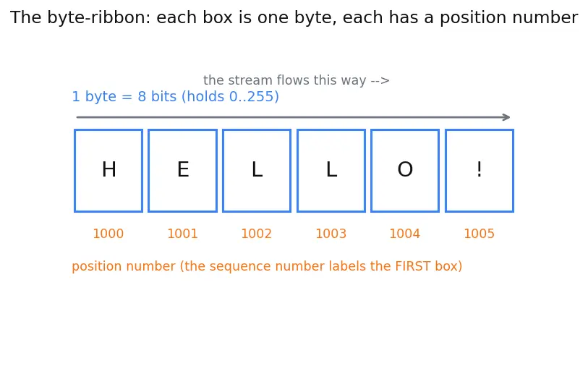
Task: Select the 1002 position label
Action: coord(257,234)
